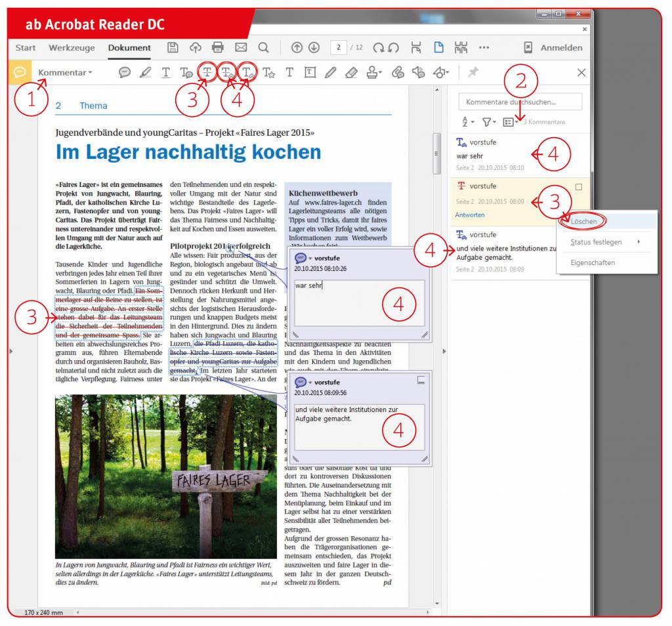Switch to the Dokument tab
Image resolution: width=672 pixels, height=626 pixels.
[129, 47]
